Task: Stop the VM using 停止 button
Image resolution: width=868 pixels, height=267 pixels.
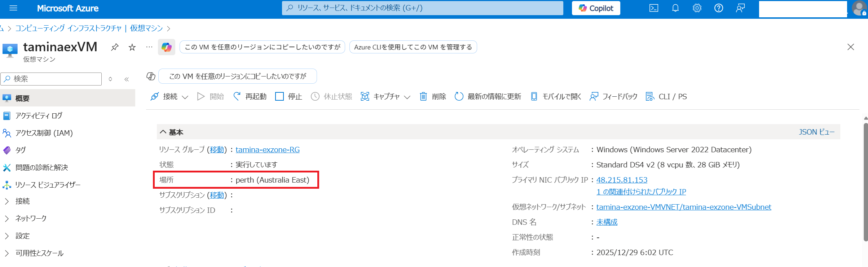Action: click(288, 96)
